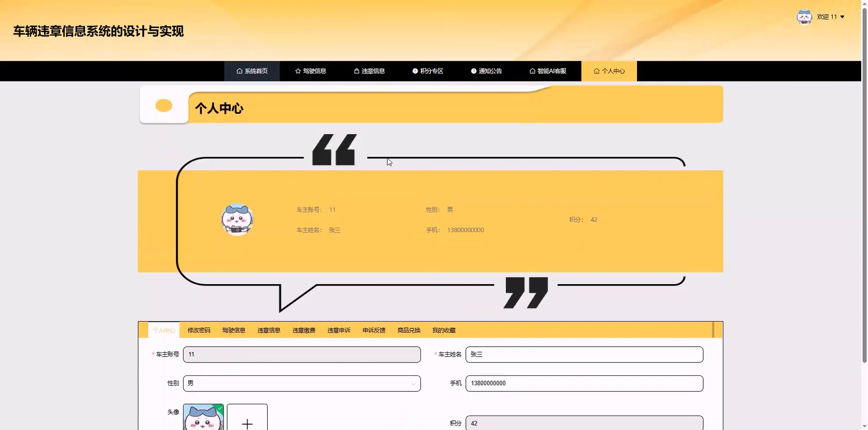This screenshot has height=430, width=868.
Task: Click the 车主姓名 input field
Action: 584,354
